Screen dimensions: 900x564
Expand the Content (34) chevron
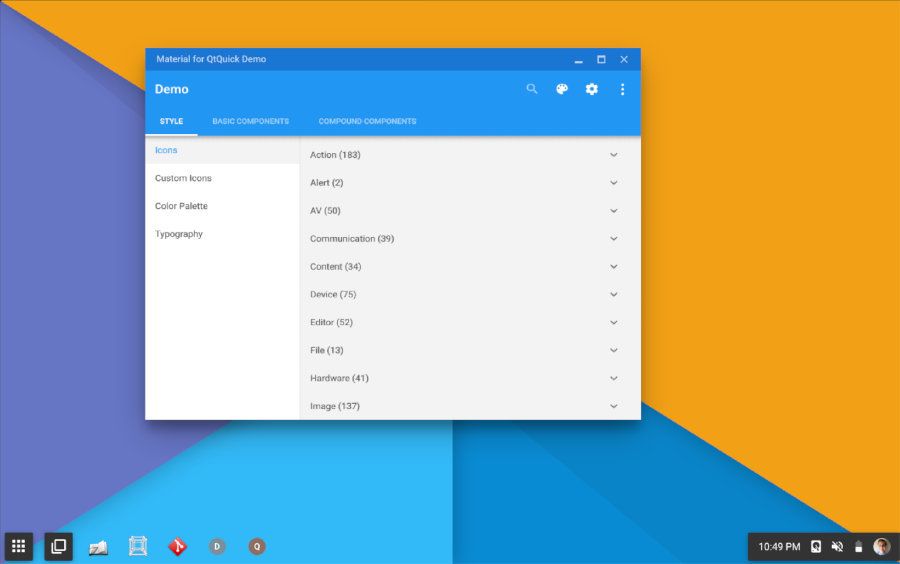pos(614,267)
